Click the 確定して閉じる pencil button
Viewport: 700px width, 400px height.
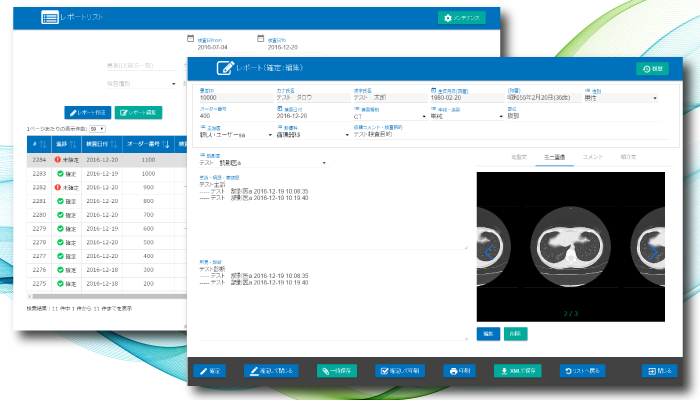click(x=272, y=371)
